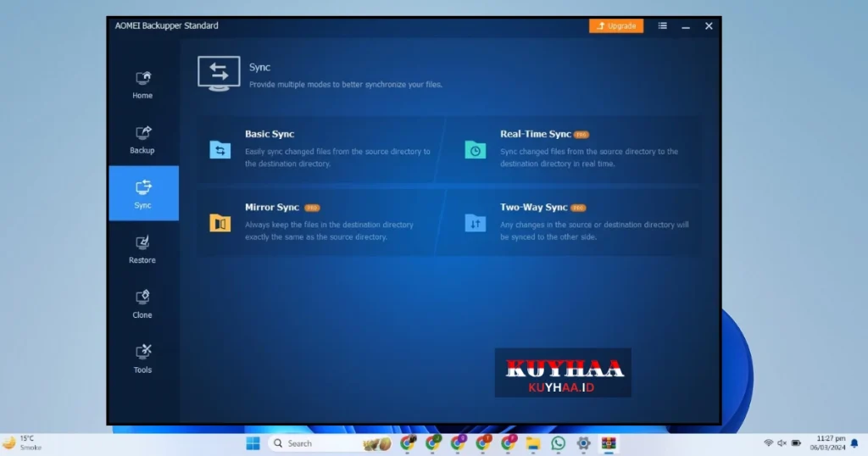Open the weather widget showing 15°C
Viewport: 868px width, 456px height.
point(23,442)
